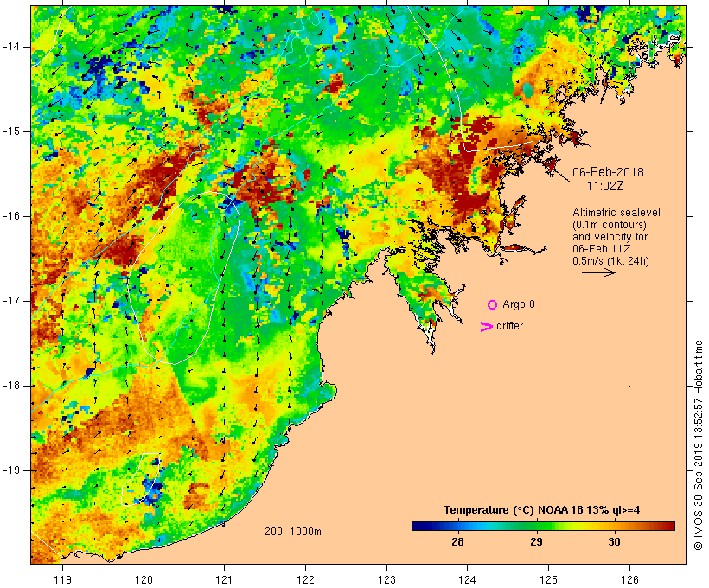Click the 'and velocity for' text line
Viewport: 709px width, 588px height.
point(610,237)
